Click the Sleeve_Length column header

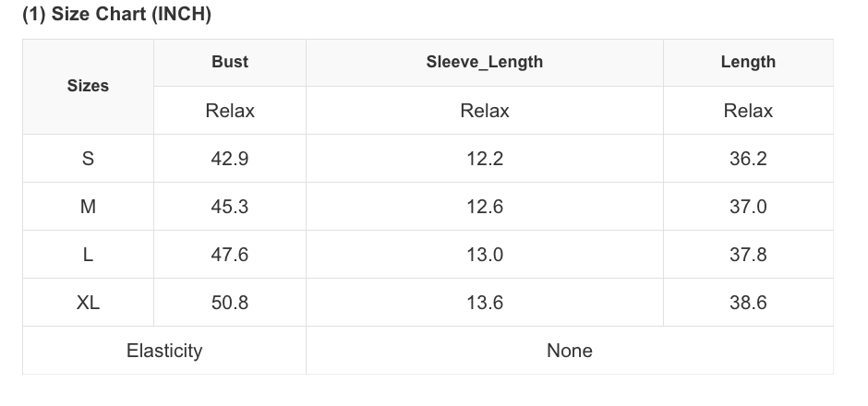click(485, 63)
